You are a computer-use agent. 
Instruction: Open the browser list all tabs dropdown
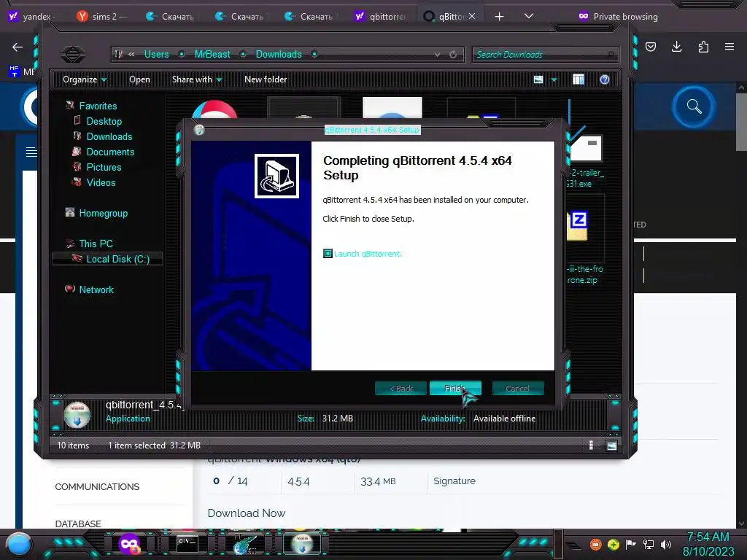click(529, 16)
